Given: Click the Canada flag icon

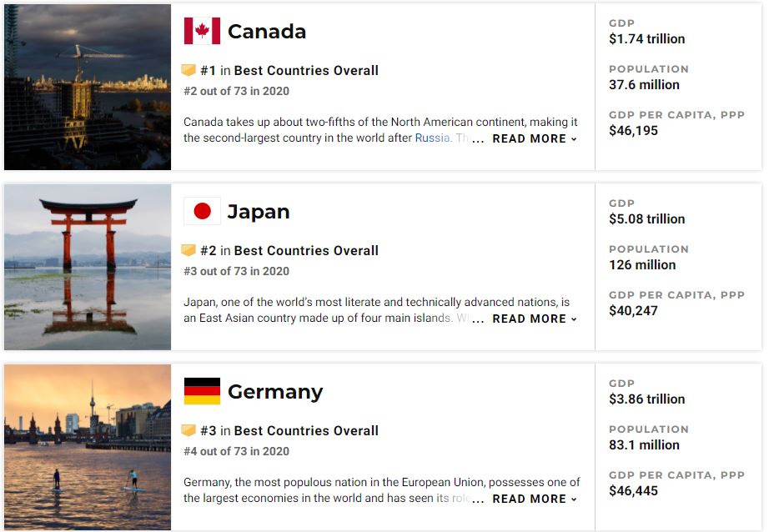Looking at the screenshot, I should 202,31.
